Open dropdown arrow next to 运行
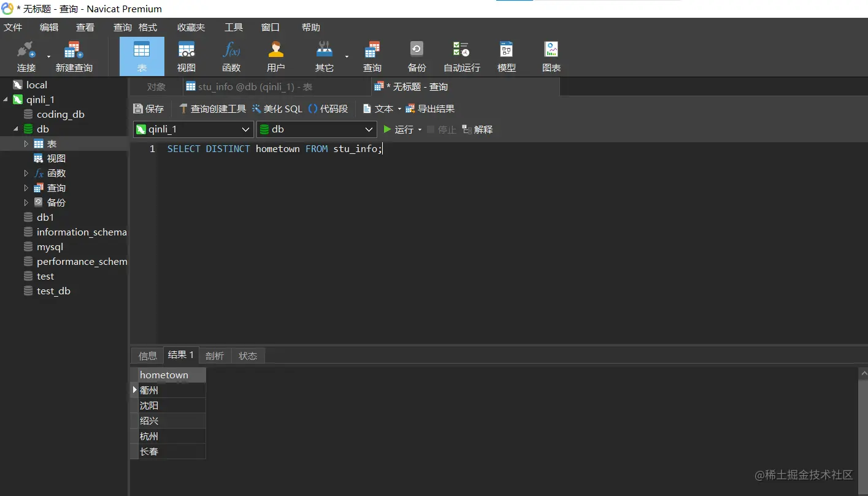The width and height of the screenshot is (868, 496). coord(420,130)
